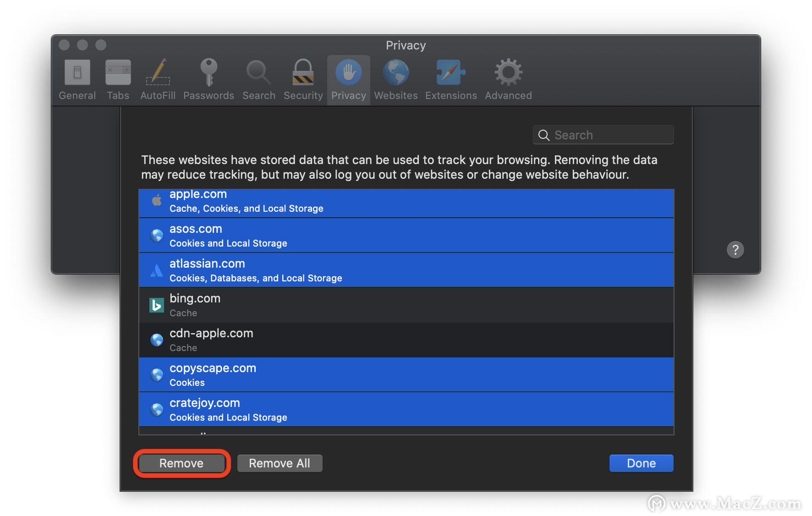Open the Search magnifier toolbar icon
Image resolution: width=812 pixels, height=516 pixels.
click(x=258, y=72)
